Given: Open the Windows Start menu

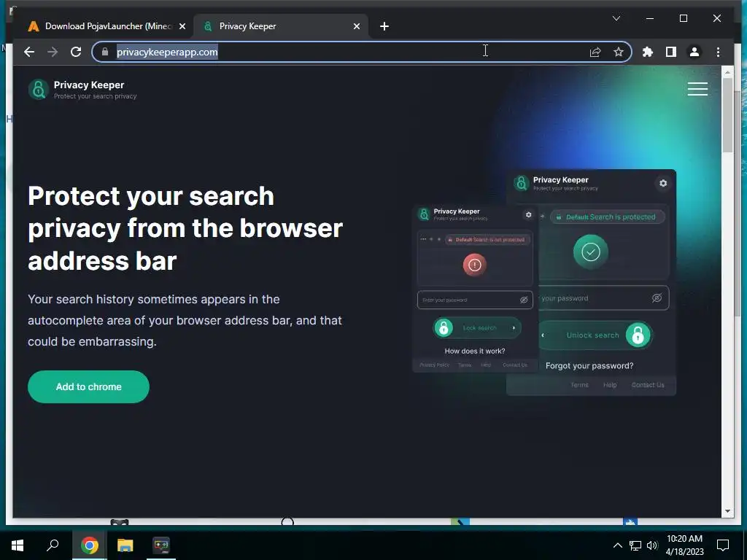Looking at the screenshot, I should [18, 545].
